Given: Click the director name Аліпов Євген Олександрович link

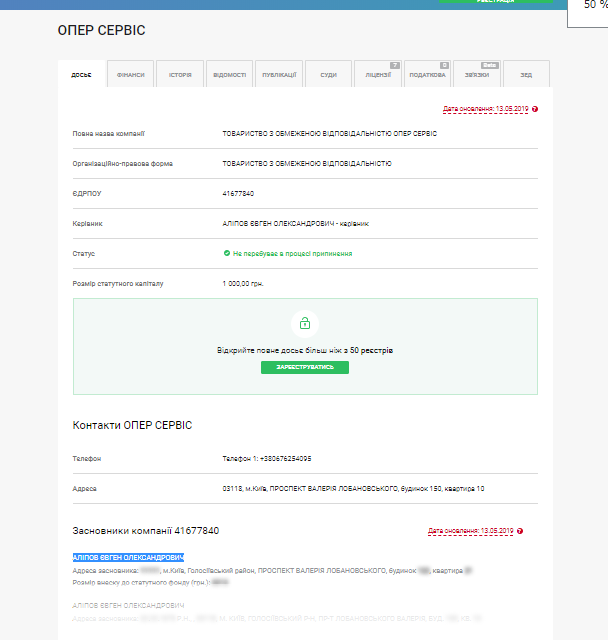Looking at the screenshot, I should pos(280,224).
